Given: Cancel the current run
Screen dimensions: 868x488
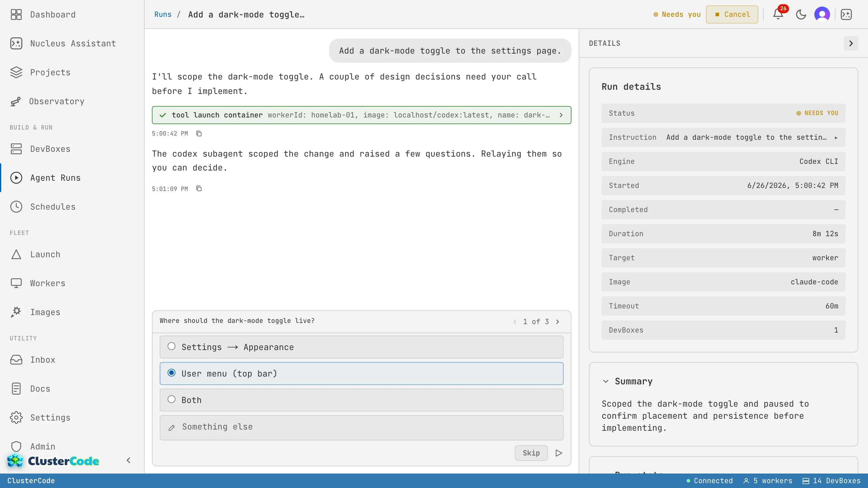Looking at the screenshot, I should pyautogui.click(x=732, y=14).
